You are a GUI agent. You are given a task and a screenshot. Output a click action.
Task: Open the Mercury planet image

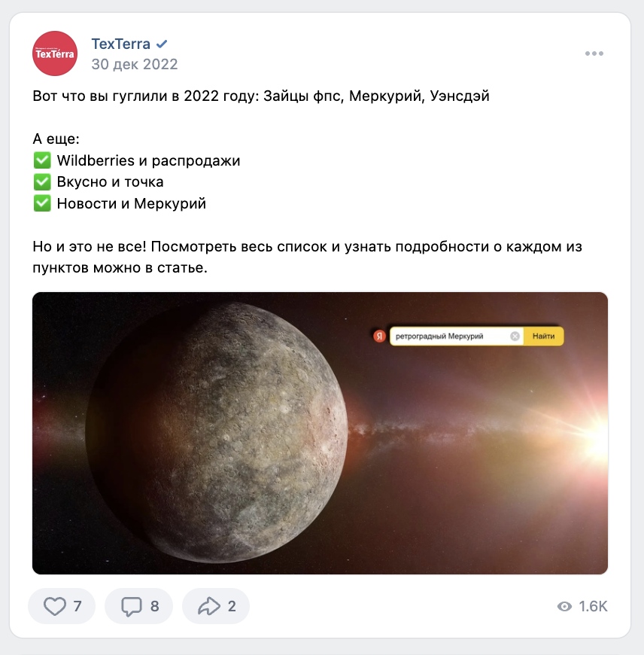[320, 433]
